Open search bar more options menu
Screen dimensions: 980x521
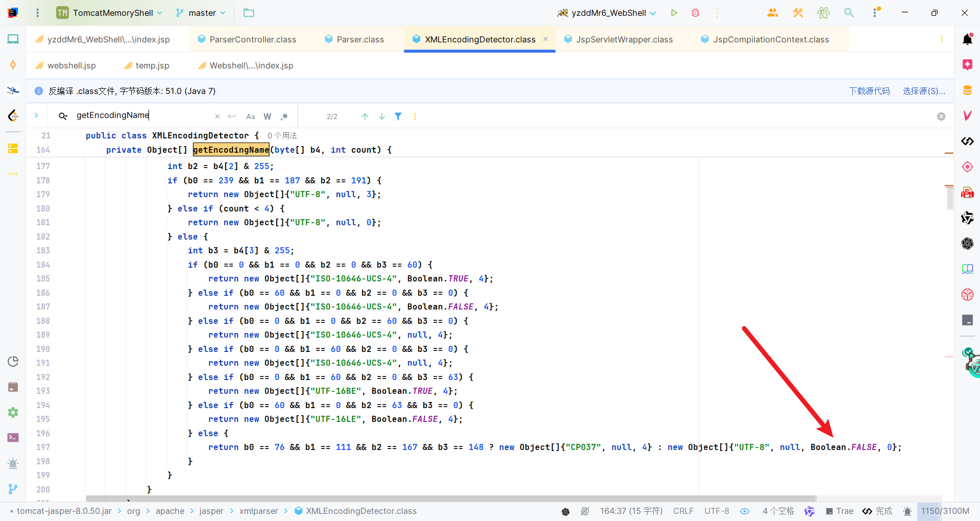tap(415, 116)
